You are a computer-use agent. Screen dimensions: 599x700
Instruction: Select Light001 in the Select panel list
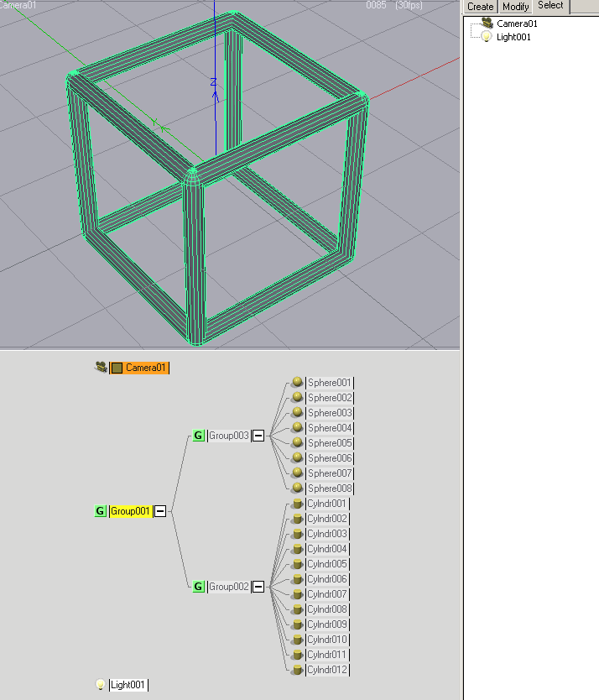pyautogui.click(x=513, y=37)
